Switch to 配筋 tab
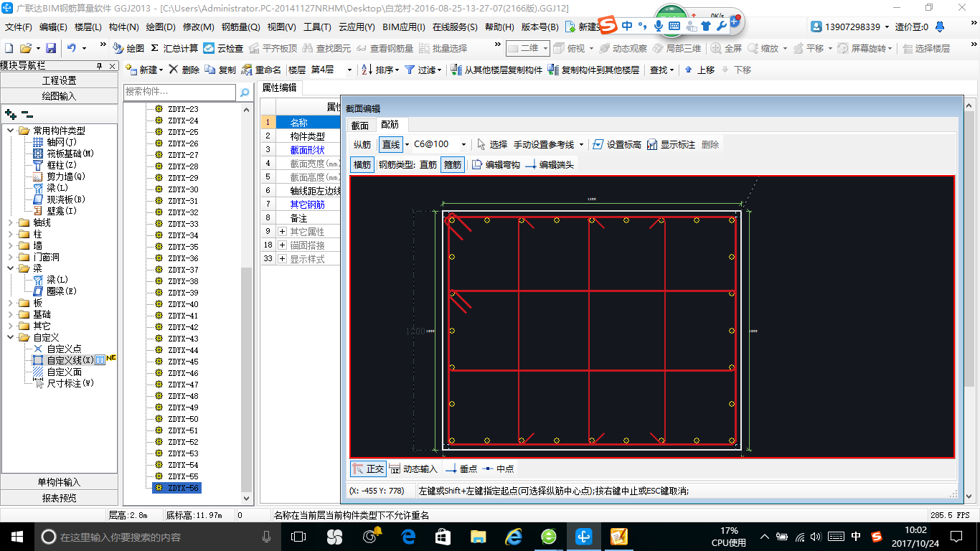 390,125
